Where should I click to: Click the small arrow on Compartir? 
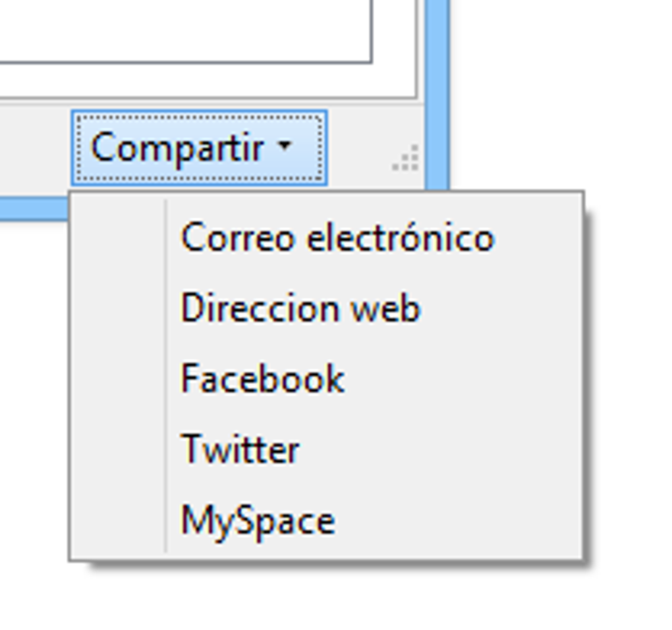point(285,146)
